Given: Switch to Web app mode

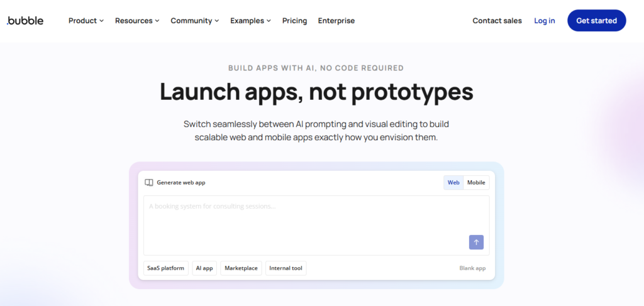Looking at the screenshot, I should [x=453, y=183].
